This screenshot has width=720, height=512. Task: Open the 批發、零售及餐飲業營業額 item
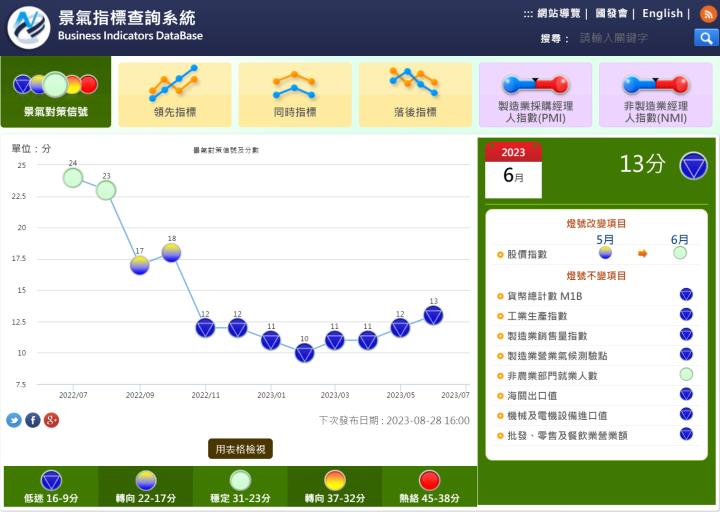coord(568,436)
